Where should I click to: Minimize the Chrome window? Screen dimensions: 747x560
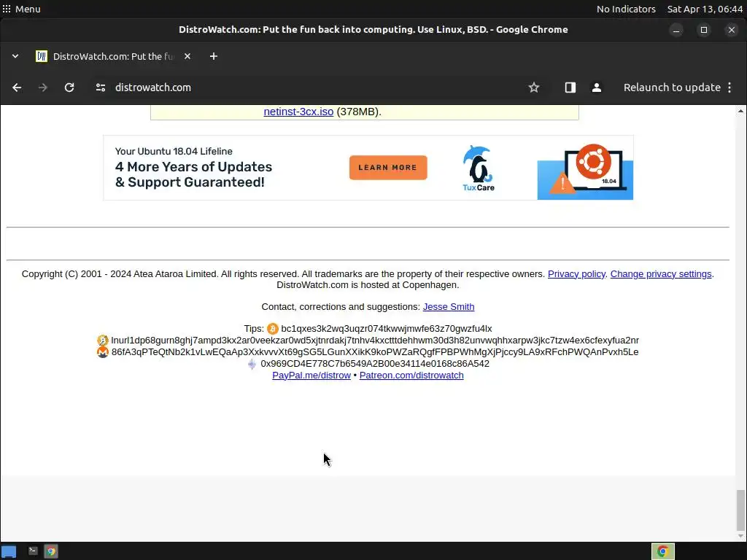(x=676, y=30)
